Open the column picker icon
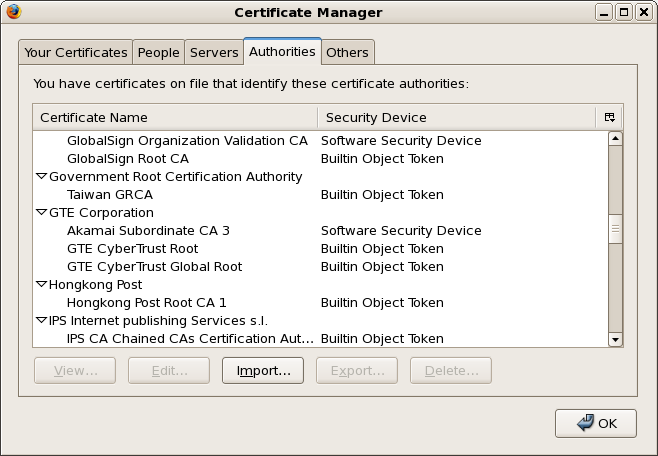The width and height of the screenshot is (658, 456). [610, 117]
